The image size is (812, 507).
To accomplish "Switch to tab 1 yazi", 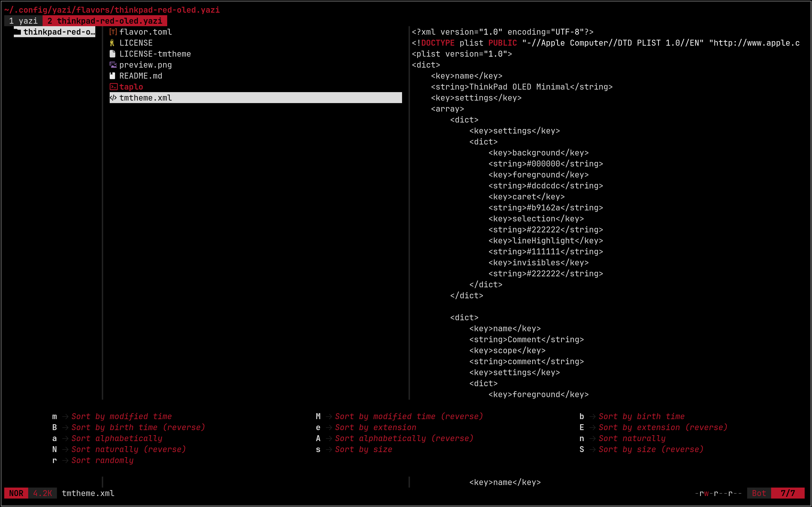I will [23, 21].
